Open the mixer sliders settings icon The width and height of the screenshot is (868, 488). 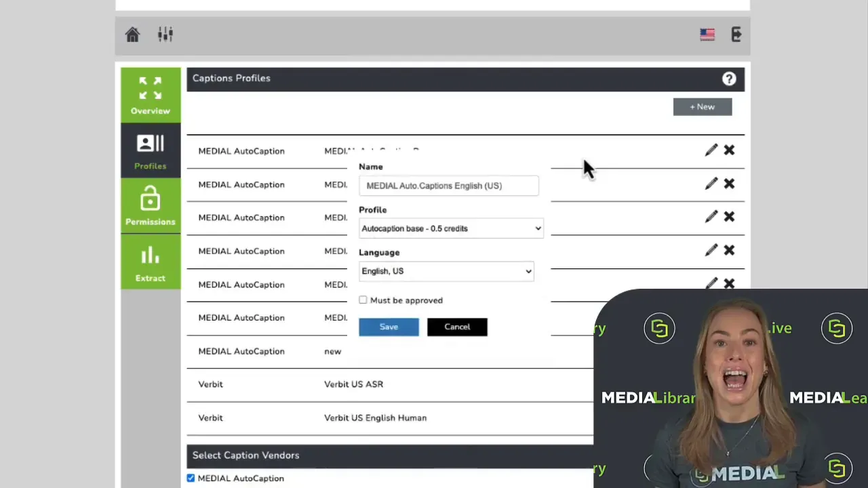[x=165, y=35]
